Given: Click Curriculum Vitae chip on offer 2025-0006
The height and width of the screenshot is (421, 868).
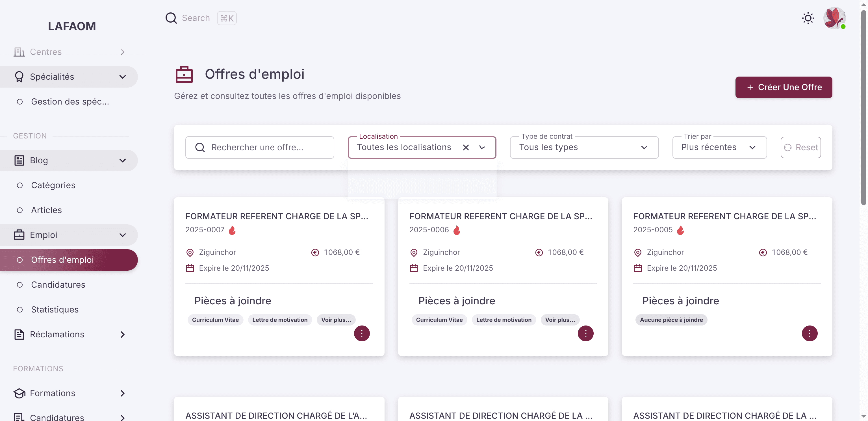Looking at the screenshot, I should [439, 320].
